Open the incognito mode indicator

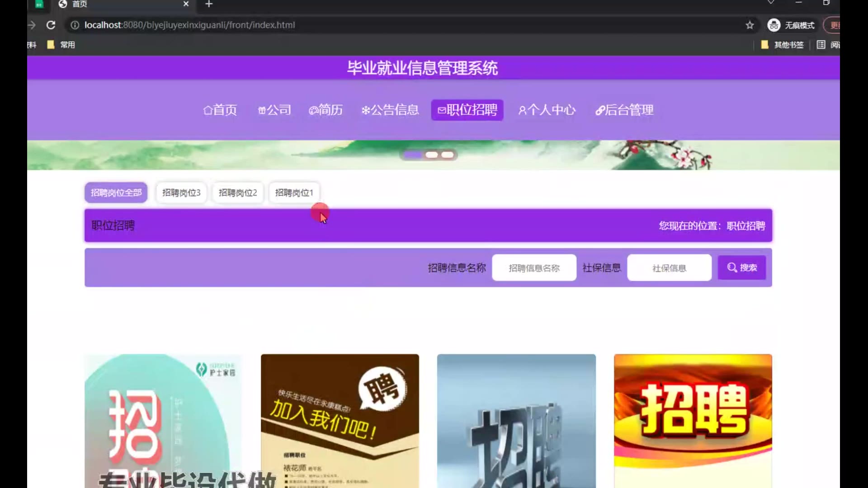(791, 25)
